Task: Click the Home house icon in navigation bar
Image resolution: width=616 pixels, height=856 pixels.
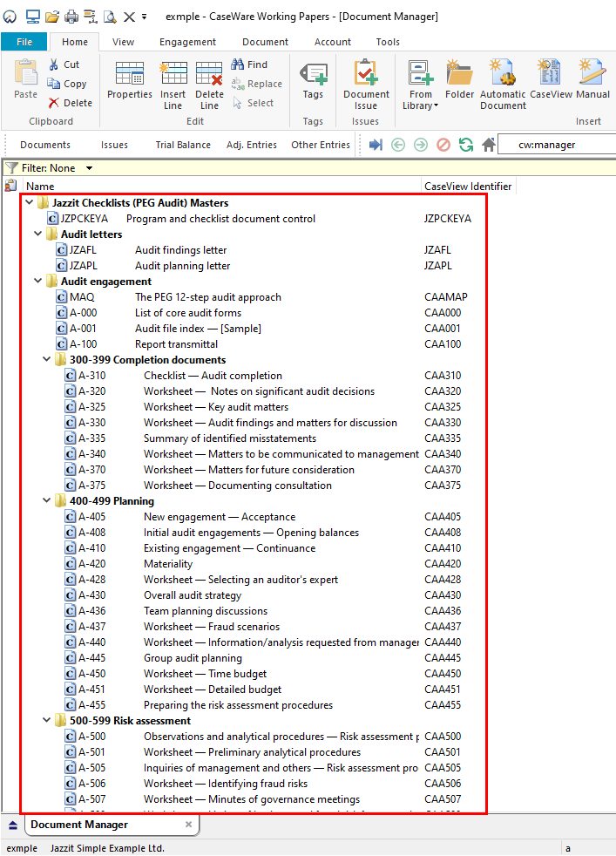Action: tap(488, 145)
